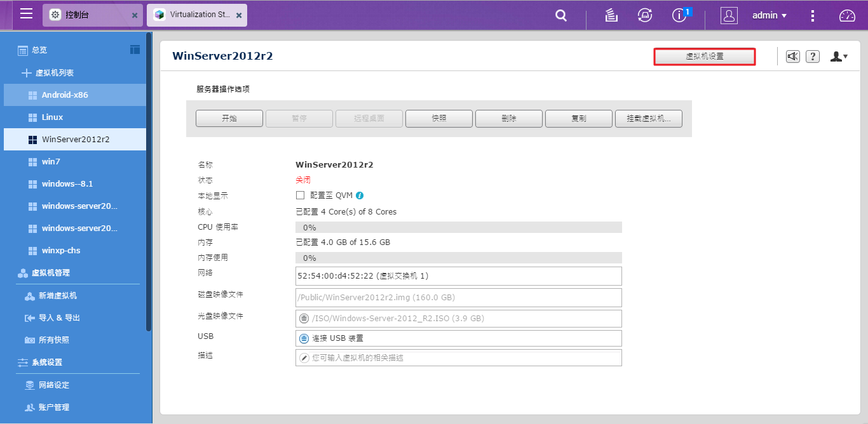868x424 pixels.
Task: Click the pencil icon in 描述 field
Action: click(304, 358)
